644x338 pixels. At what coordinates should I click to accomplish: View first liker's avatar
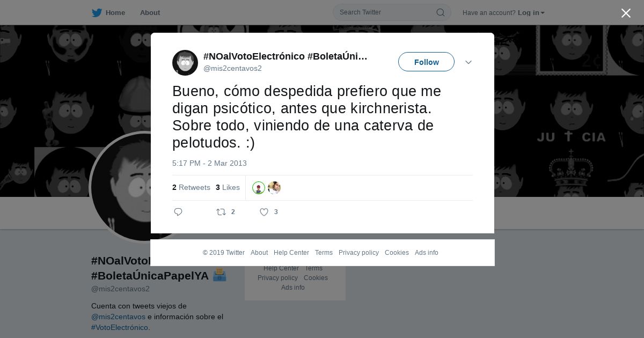pos(259,188)
